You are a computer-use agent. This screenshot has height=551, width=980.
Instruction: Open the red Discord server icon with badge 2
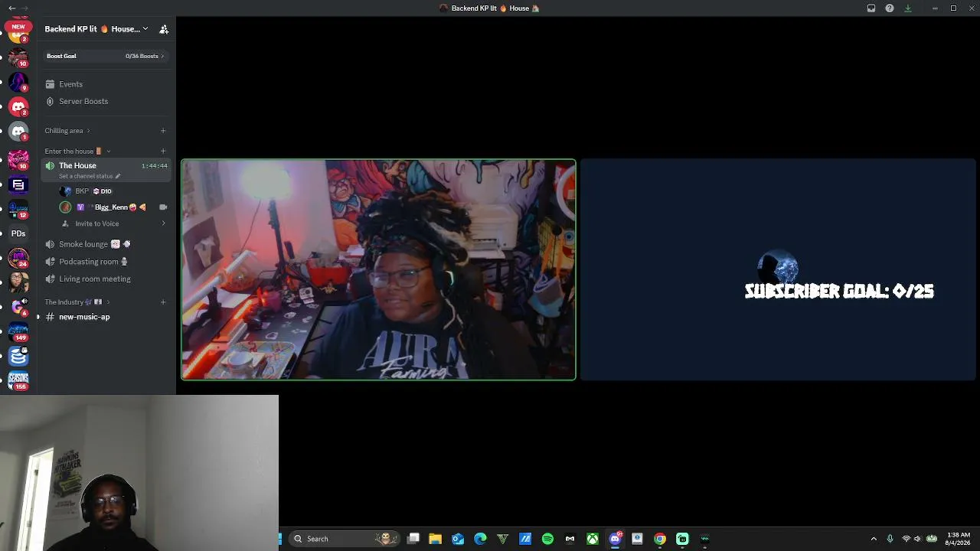18,106
